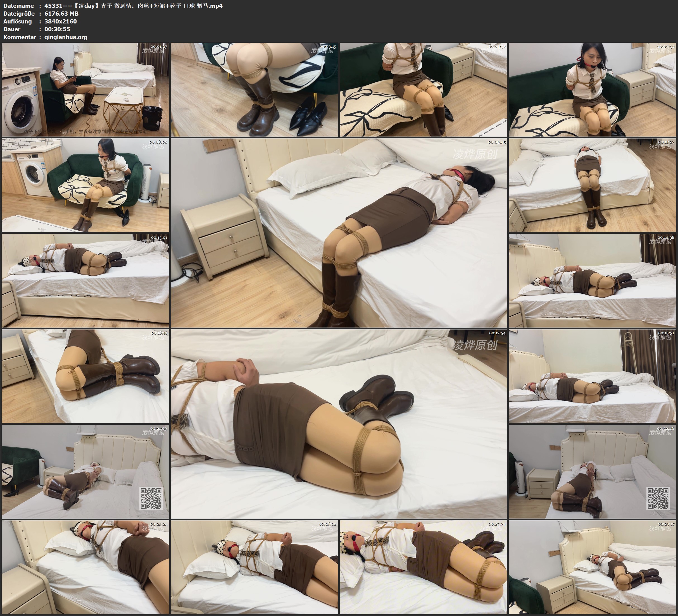Viewport: 678px width, 616px height.
Task: Select the thumbnail marked 00:08:08
Action: click(85, 185)
